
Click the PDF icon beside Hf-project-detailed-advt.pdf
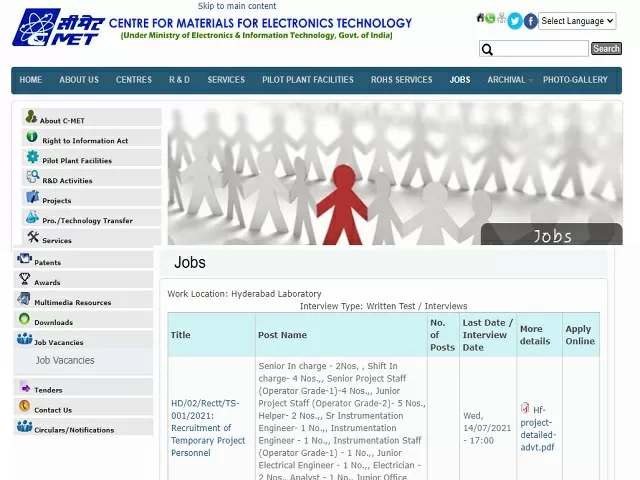[525, 408]
